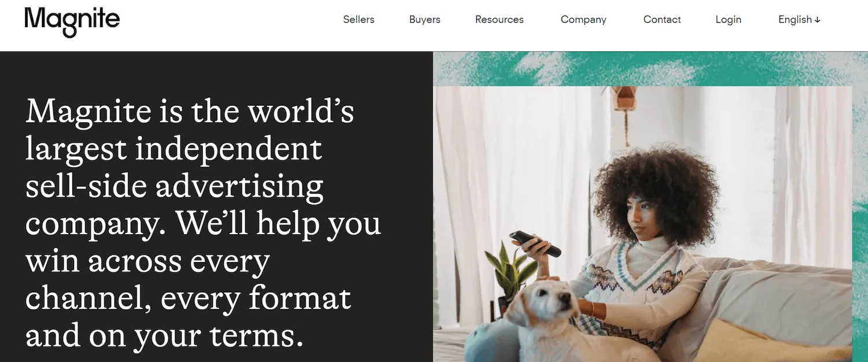Open the English language dropdown
Screen dimensions: 868x362
[x=799, y=20]
